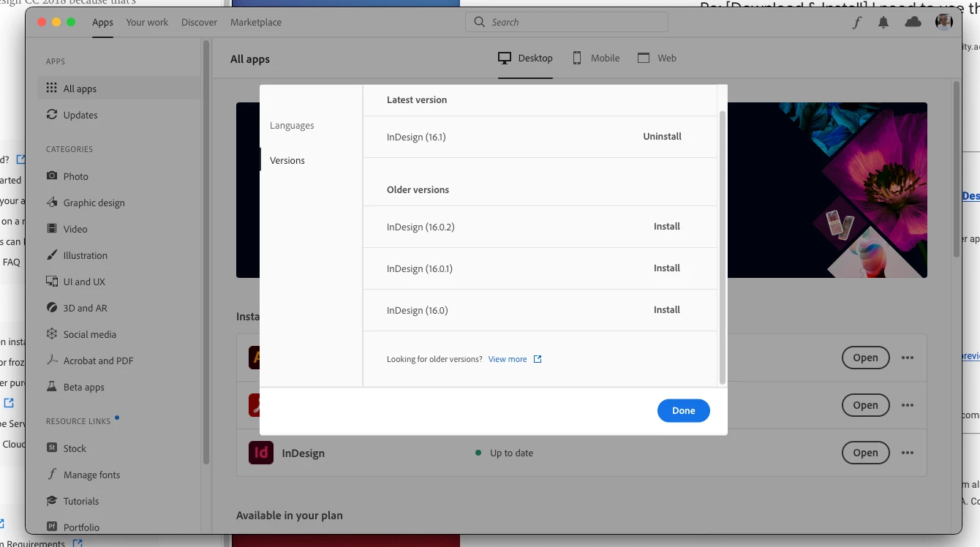The width and height of the screenshot is (980, 547).
Task: Install InDesign (16.0.1)
Action: pyautogui.click(x=667, y=268)
